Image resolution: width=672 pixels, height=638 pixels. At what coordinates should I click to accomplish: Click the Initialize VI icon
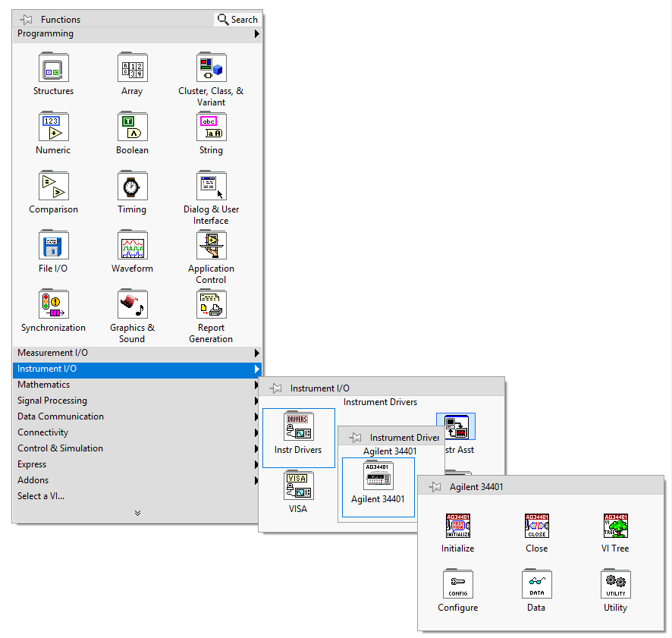pos(457,525)
